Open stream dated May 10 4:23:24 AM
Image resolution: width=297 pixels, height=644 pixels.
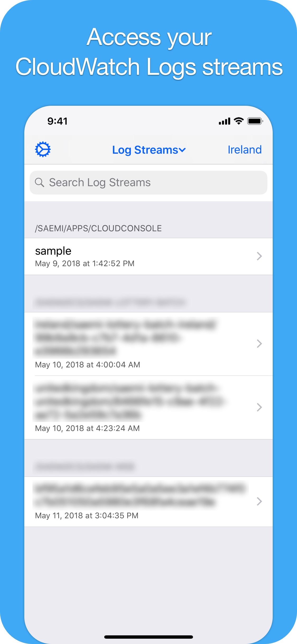[x=148, y=407]
